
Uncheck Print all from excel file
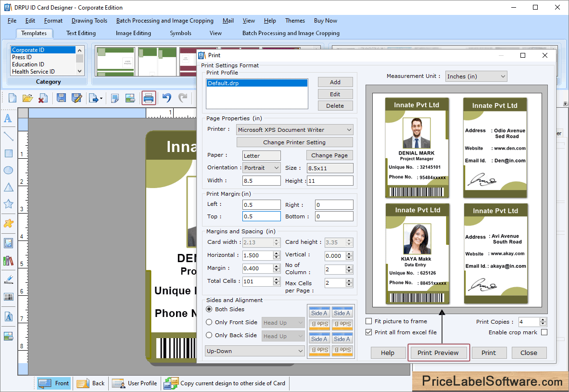click(368, 332)
